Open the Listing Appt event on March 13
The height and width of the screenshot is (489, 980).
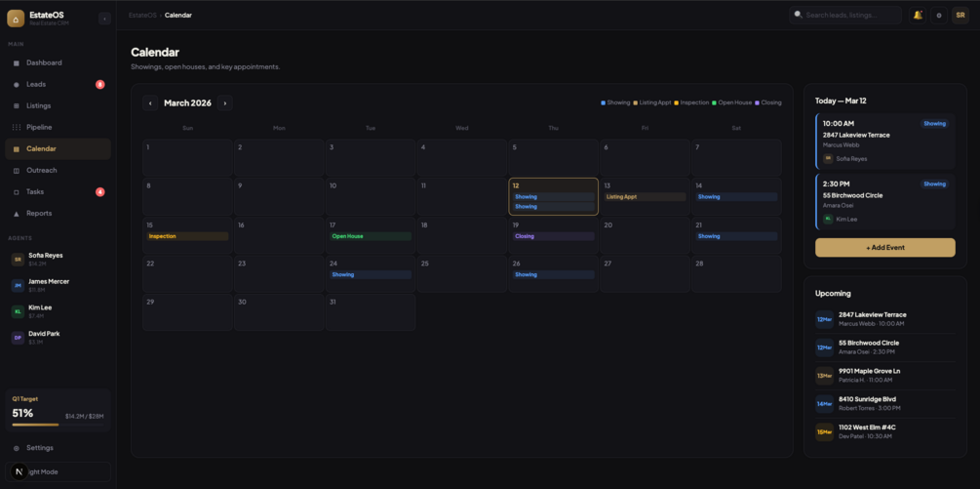(x=645, y=197)
